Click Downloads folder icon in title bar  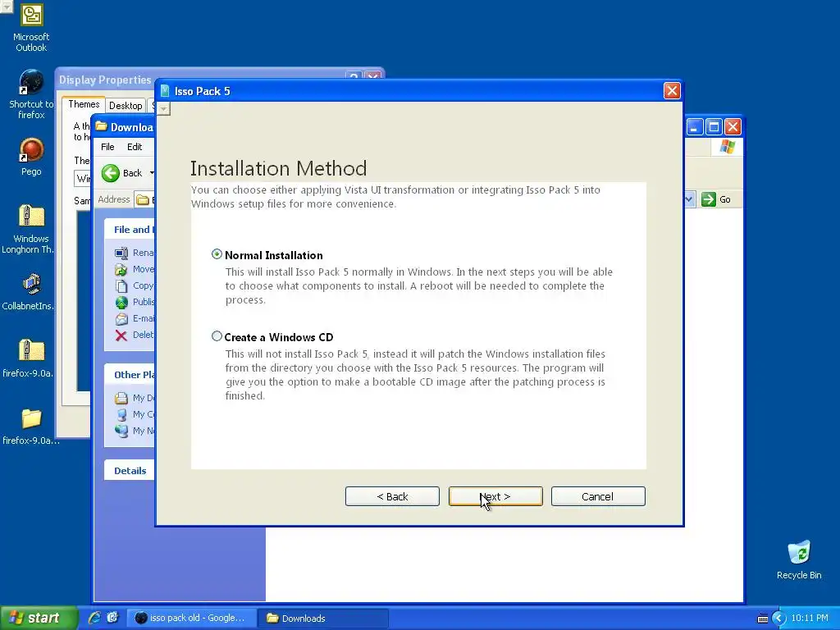click(x=101, y=127)
